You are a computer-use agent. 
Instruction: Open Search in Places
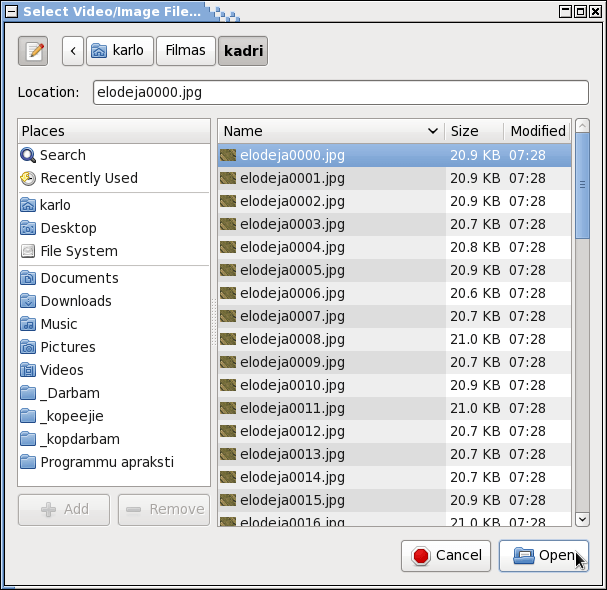(114, 155)
